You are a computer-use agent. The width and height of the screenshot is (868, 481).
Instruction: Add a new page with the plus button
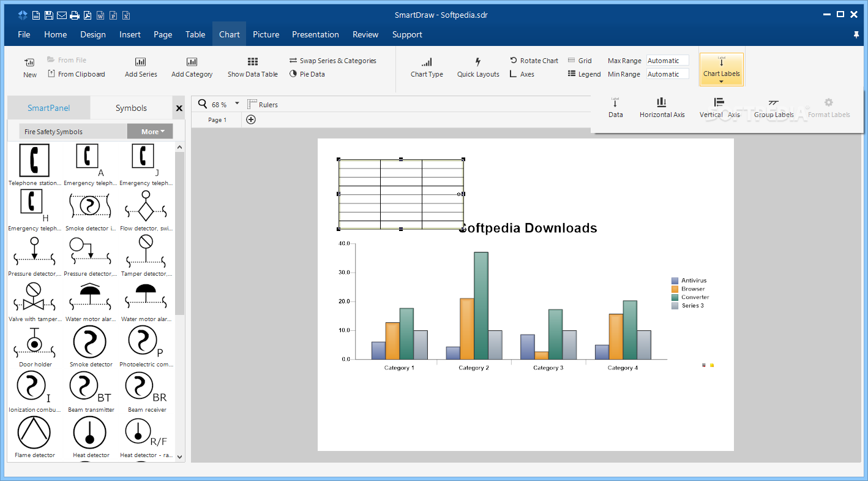251,119
